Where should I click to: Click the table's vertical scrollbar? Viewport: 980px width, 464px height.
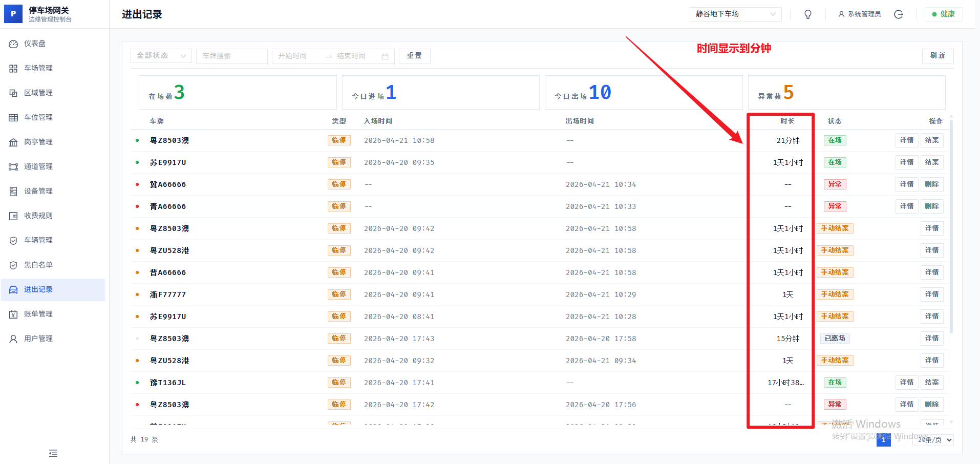click(951, 225)
